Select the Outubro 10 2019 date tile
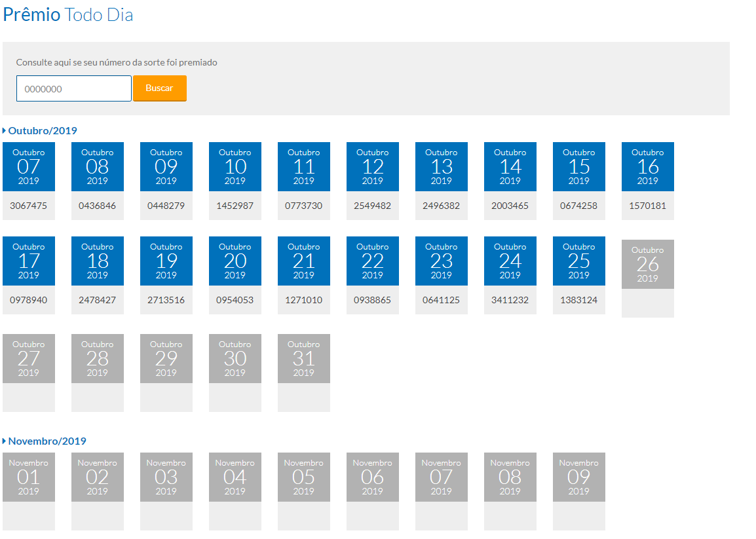The height and width of the screenshot is (539, 756). pos(235,167)
